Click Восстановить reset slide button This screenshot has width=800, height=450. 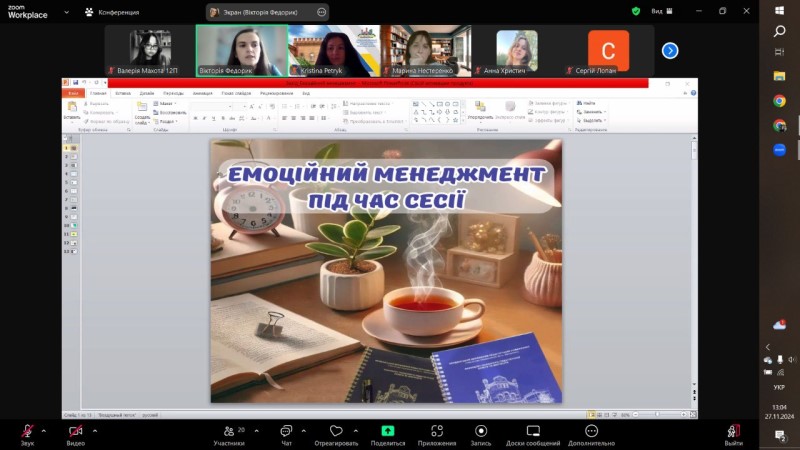(x=169, y=112)
